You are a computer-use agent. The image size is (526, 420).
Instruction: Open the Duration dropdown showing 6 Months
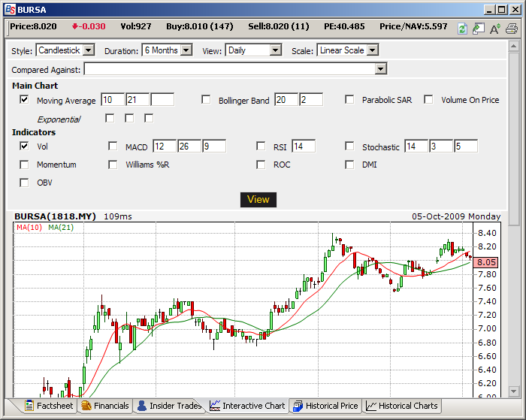tap(167, 50)
